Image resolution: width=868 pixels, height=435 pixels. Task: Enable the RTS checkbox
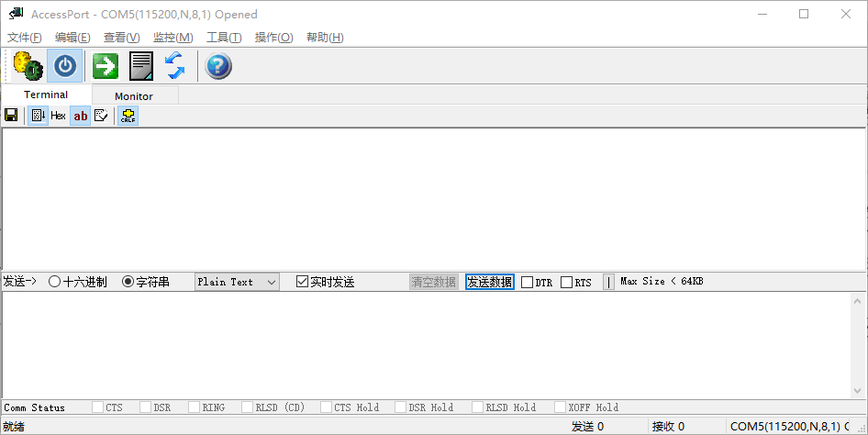click(566, 283)
